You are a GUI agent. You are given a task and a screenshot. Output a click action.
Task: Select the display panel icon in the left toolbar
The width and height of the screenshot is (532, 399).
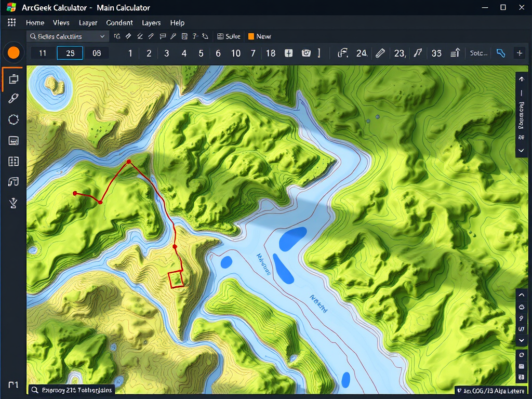14,140
